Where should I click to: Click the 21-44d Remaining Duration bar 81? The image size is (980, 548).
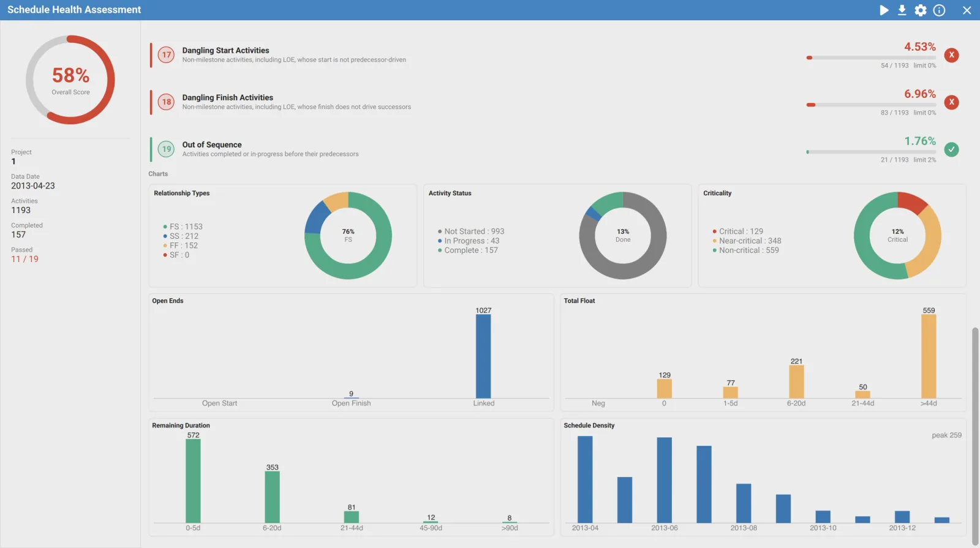[352, 517]
